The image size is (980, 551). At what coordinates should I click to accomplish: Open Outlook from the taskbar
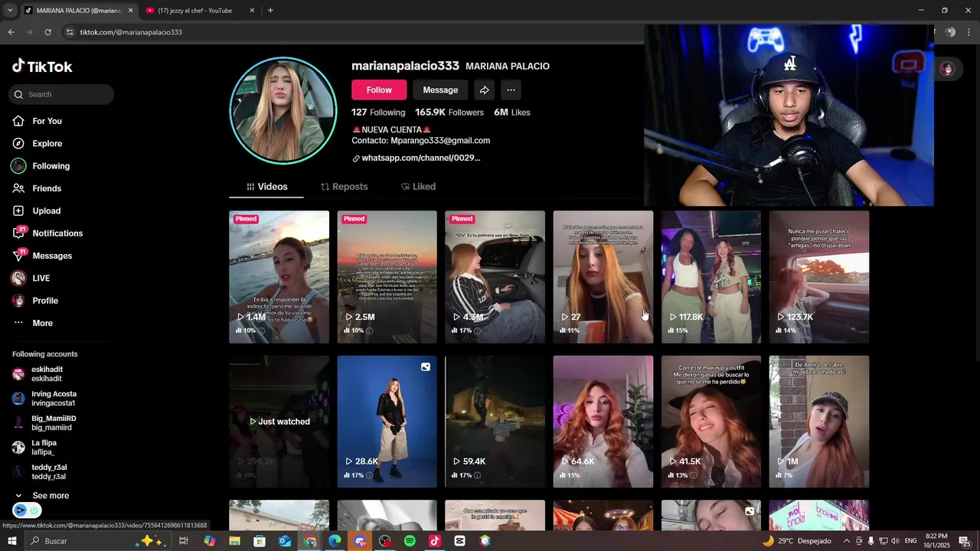click(x=285, y=541)
